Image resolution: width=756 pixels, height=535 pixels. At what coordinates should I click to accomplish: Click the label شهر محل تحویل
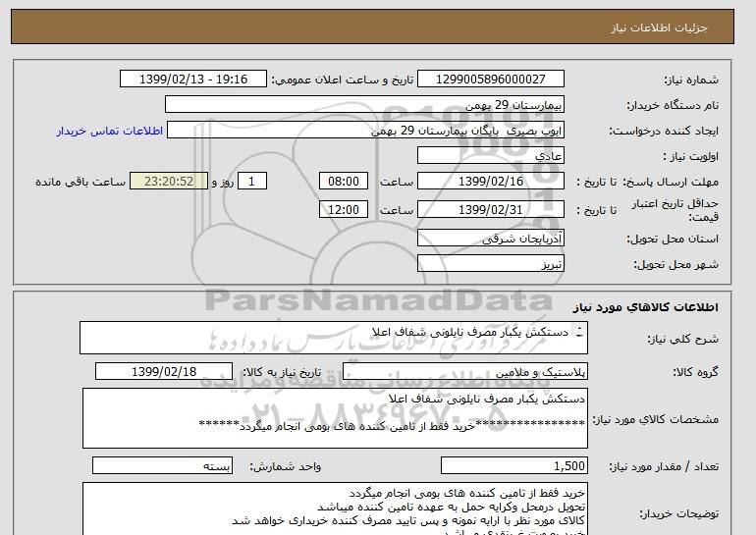pyautogui.click(x=675, y=264)
